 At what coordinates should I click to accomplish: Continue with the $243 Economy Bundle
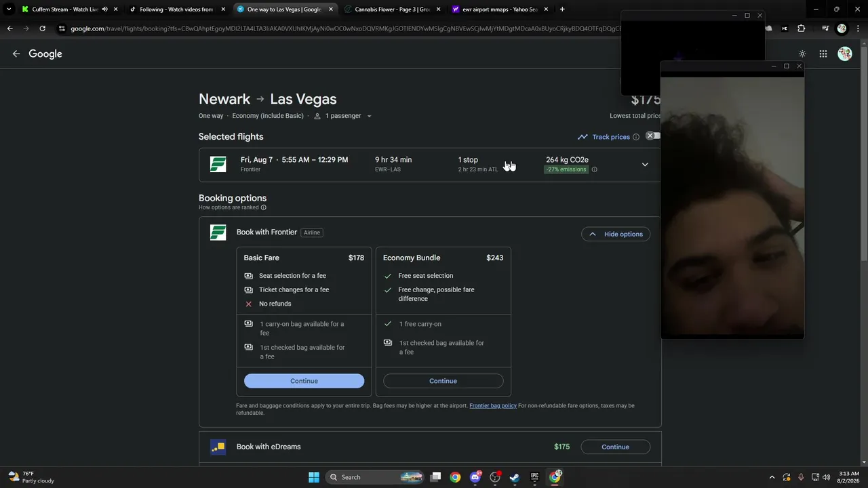(x=443, y=381)
